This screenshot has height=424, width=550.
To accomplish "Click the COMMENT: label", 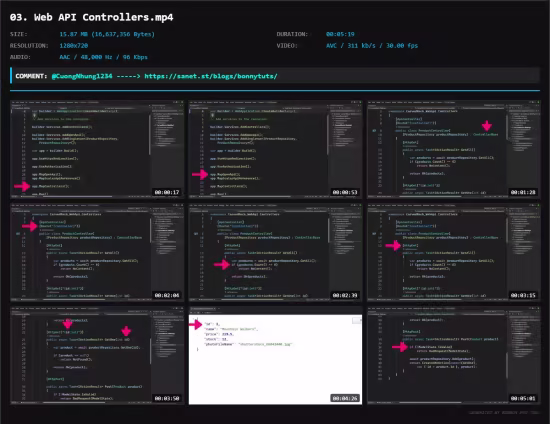I will [31, 76].
